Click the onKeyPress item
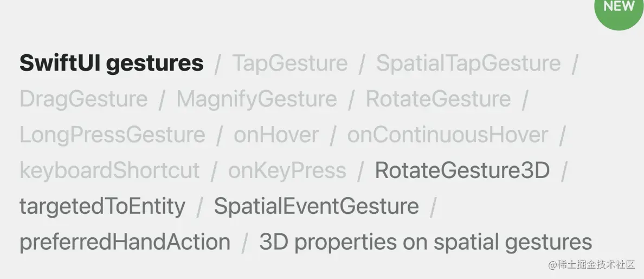644x279 pixels. click(287, 171)
